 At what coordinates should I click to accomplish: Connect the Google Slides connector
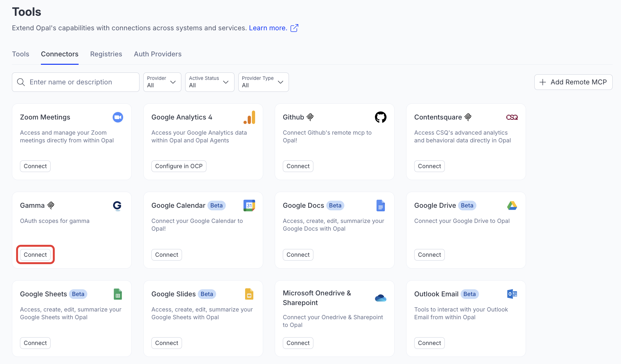167,343
